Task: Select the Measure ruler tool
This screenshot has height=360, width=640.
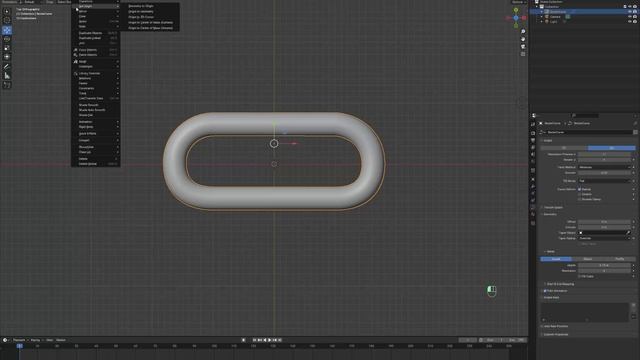Action: point(7,76)
